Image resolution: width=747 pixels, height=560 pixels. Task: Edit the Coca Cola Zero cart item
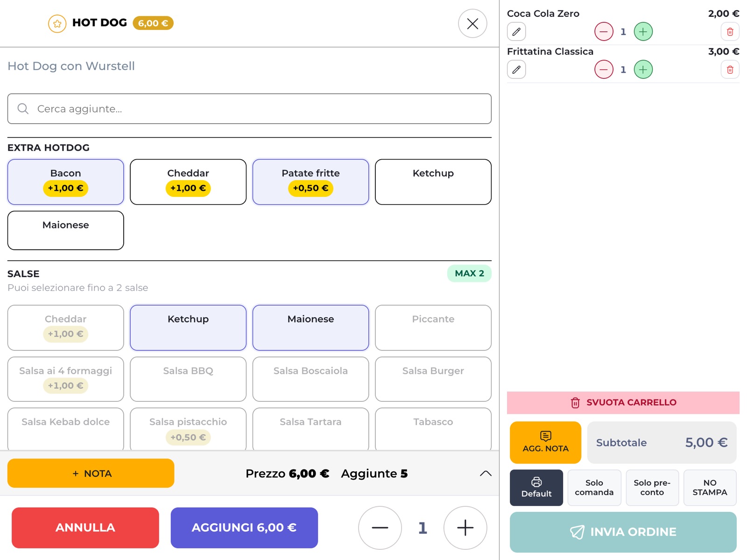516,32
